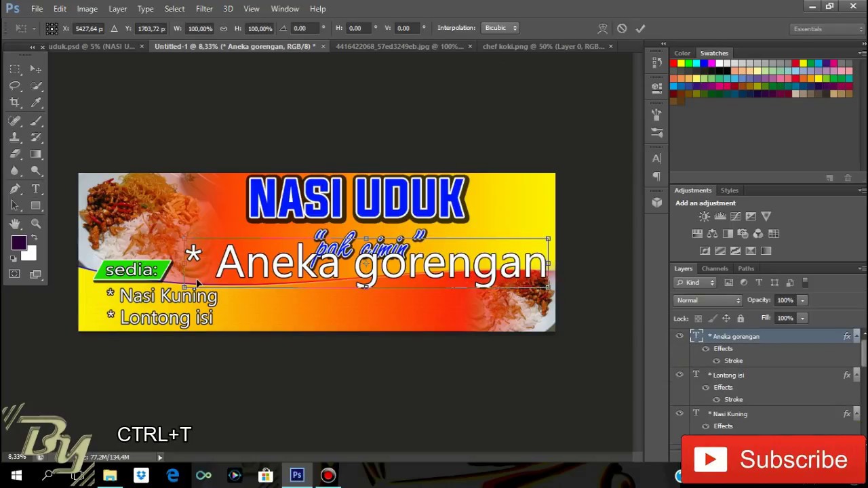Select the Rectangle shape tool
Screen dimensions: 868x488
click(36, 206)
